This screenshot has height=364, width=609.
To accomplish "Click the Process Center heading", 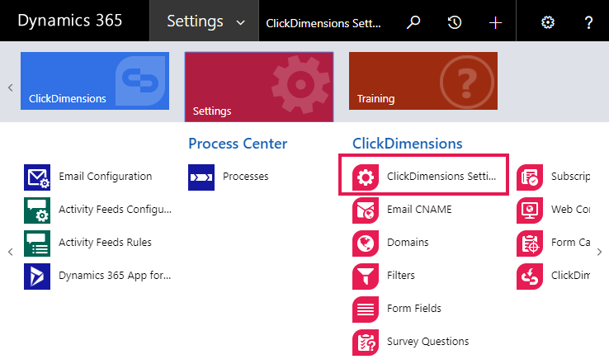I will 238,144.
